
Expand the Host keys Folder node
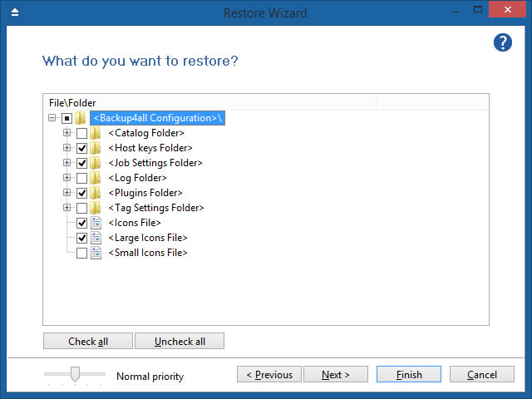66,148
